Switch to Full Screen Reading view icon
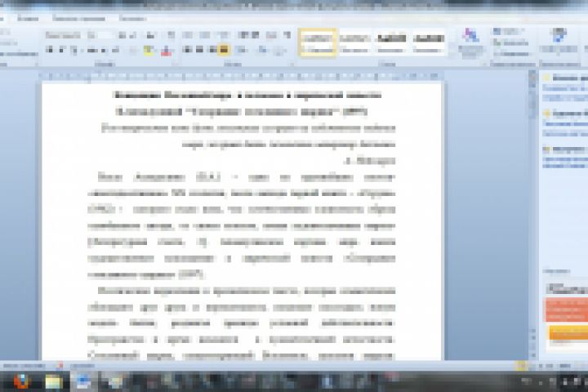This screenshot has height=392, width=588. tap(532, 365)
